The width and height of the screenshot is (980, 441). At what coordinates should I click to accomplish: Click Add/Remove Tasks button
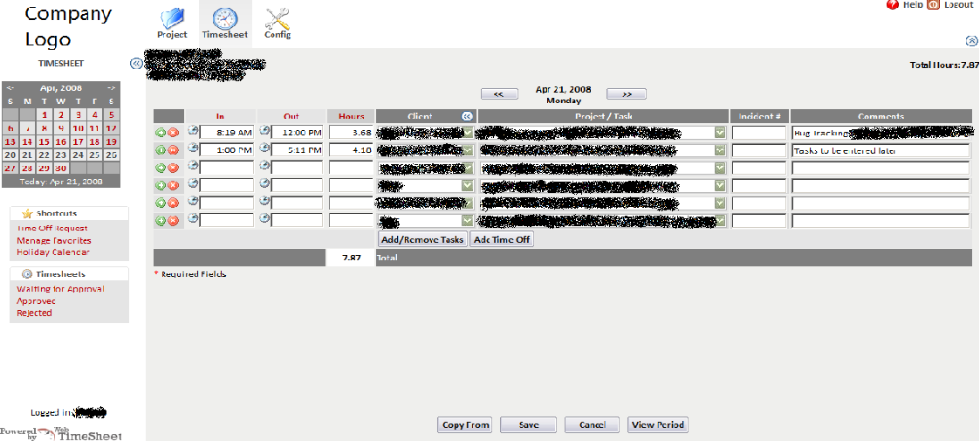tap(422, 239)
